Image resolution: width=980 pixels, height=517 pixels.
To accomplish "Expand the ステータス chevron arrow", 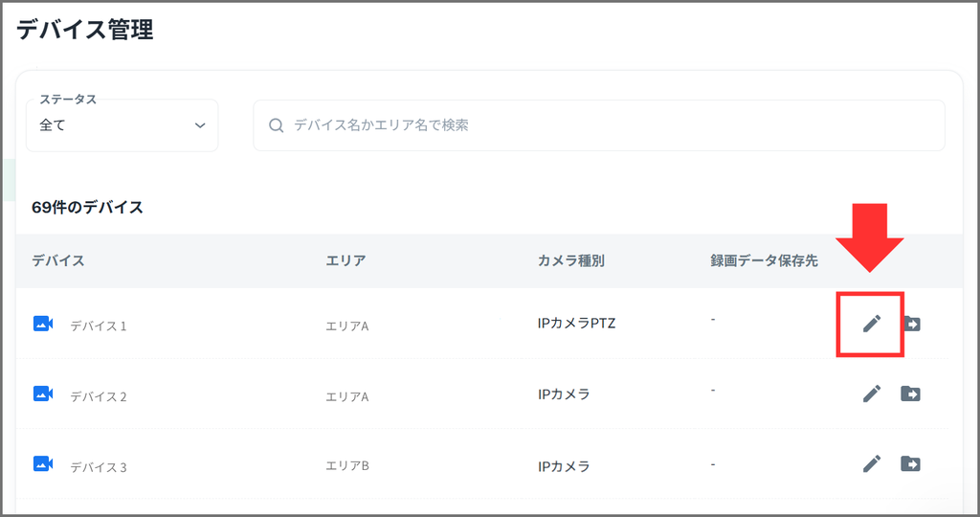I will [x=200, y=125].
